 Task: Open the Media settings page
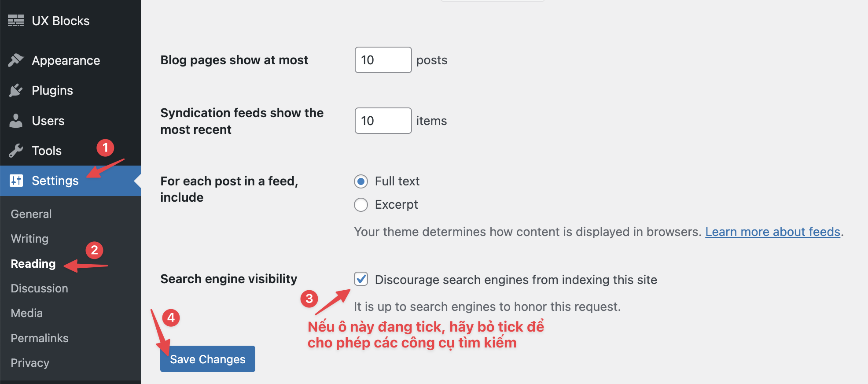[26, 313]
